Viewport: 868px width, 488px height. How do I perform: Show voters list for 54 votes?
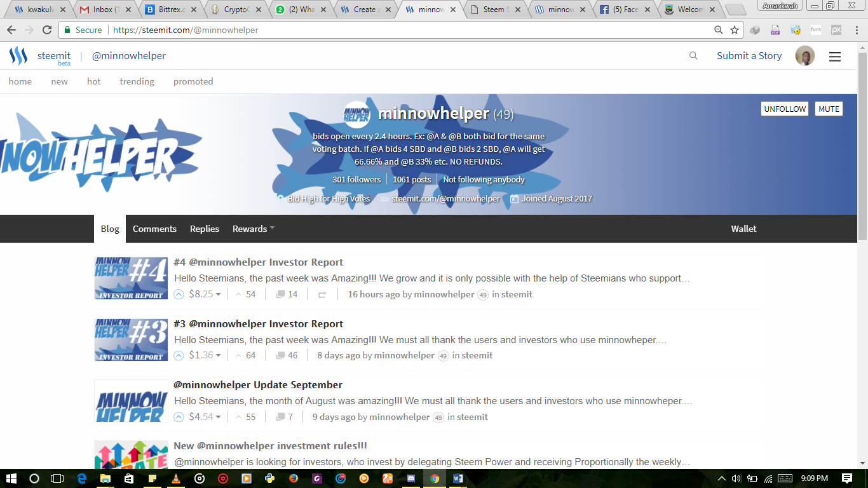tap(245, 294)
